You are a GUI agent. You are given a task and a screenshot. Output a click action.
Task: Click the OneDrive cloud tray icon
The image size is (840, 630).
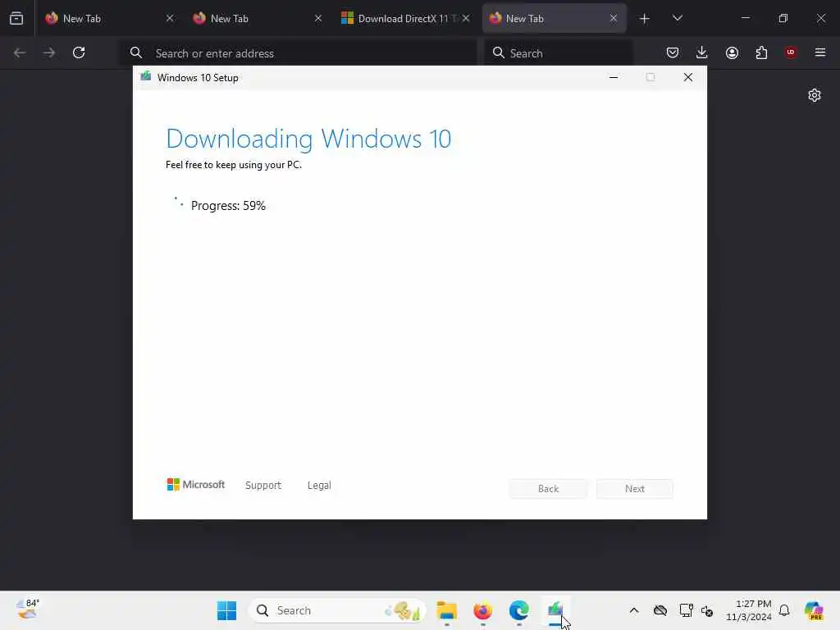(660, 610)
